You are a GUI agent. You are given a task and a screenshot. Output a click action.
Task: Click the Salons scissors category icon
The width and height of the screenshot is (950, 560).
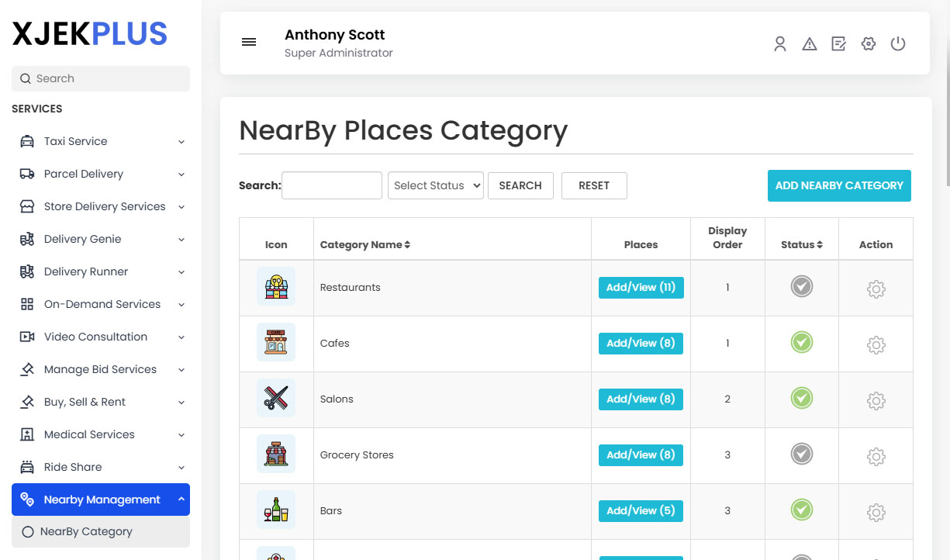(276, 398)
